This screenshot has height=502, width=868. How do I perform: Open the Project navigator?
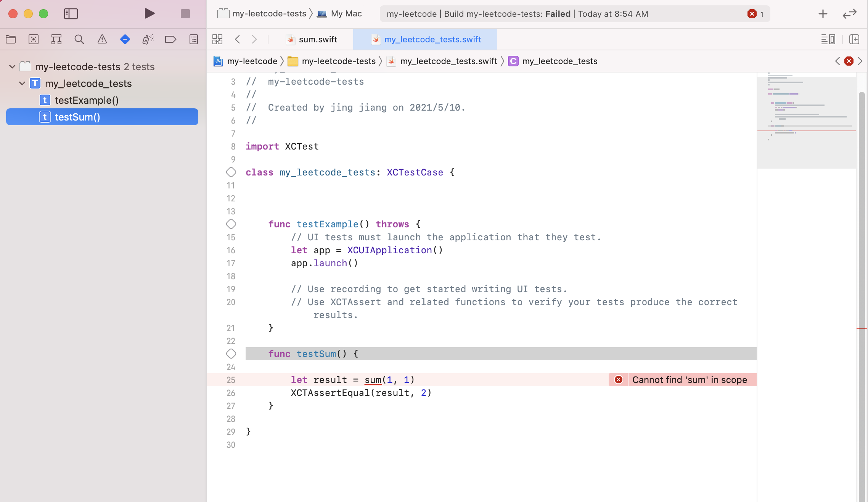11,39
